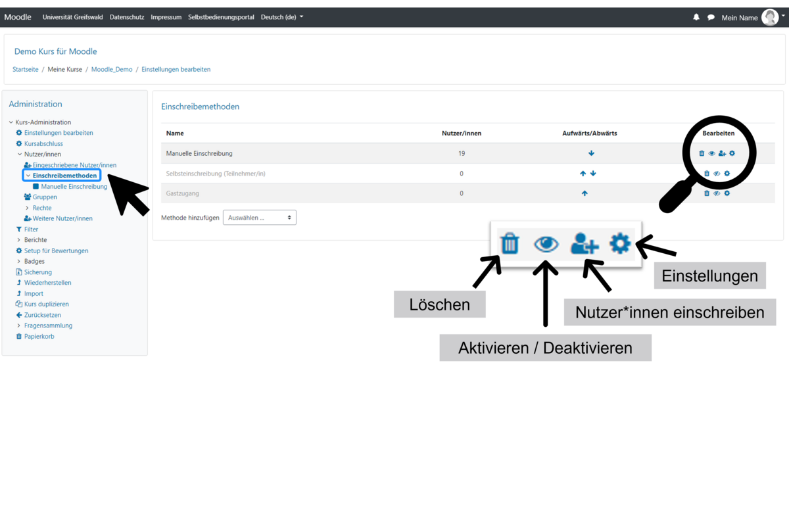789x532 pixels.
Task: Click enrol users icon for Manuelle Einschreibung
Action: [722, 153]
